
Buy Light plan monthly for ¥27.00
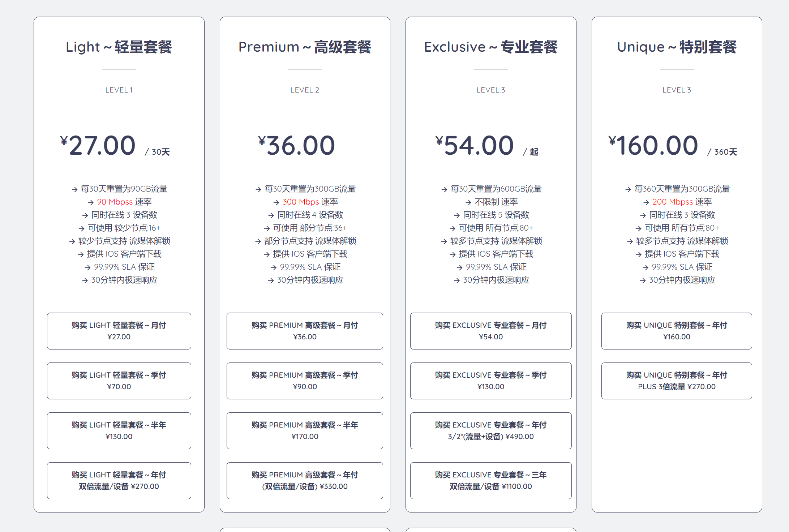[x=119, y=331]
